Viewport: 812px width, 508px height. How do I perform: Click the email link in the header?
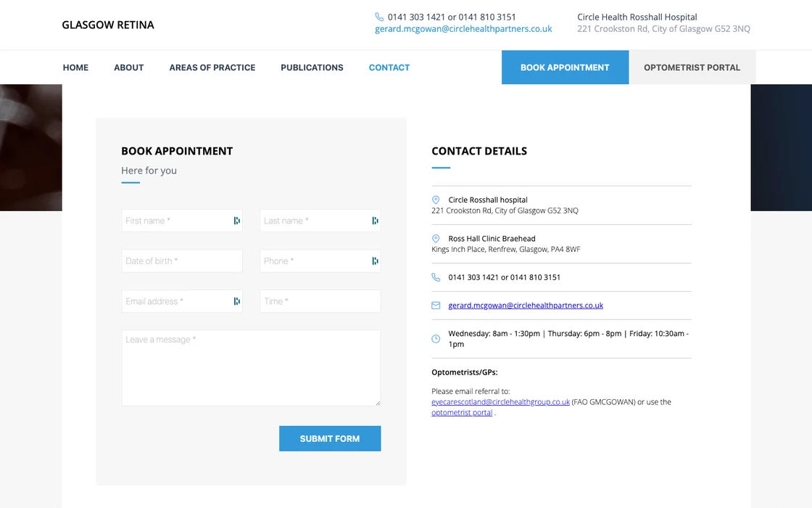pyautogui.click(x=463, y=29)
